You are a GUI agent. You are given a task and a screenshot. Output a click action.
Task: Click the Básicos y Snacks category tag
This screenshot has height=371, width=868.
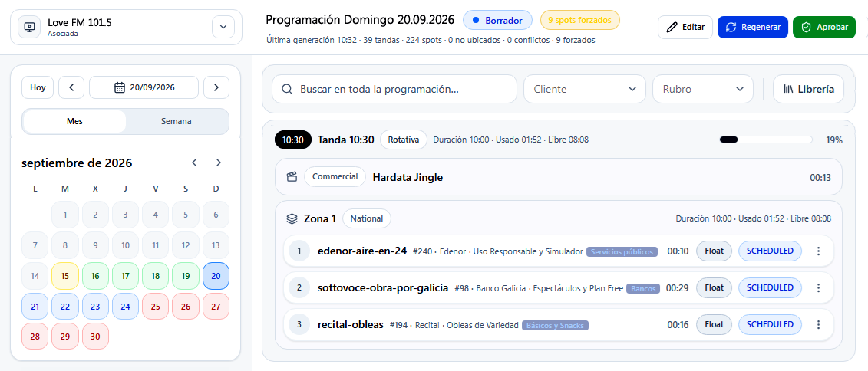tap(555, 325)
